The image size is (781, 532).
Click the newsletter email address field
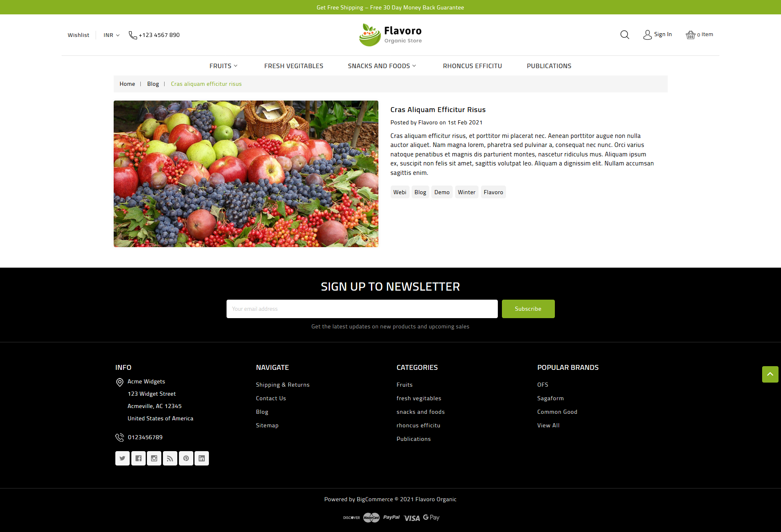(362, 309)
